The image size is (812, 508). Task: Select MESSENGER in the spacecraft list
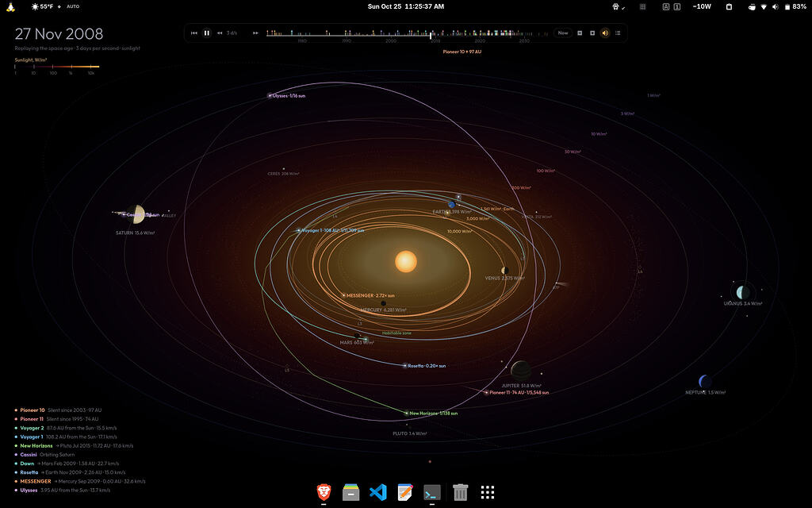click(80, 481)
